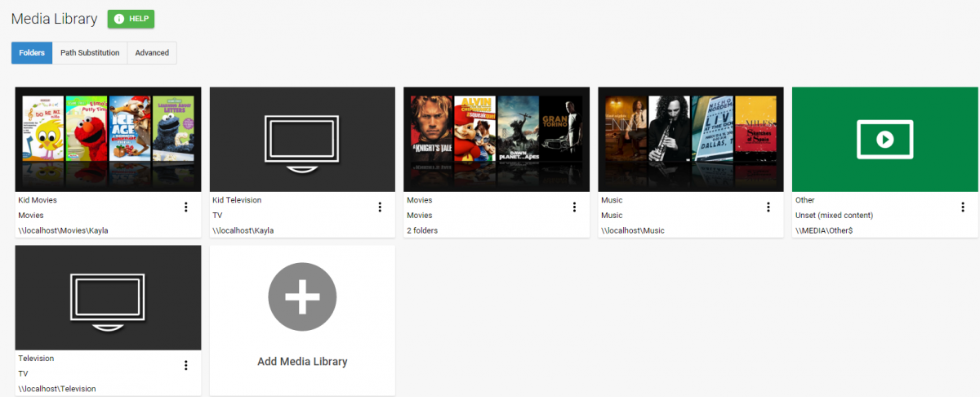This screenshot has width=980, height=397.
Task: Open the Help button
Action: click(x=131, y=19)
